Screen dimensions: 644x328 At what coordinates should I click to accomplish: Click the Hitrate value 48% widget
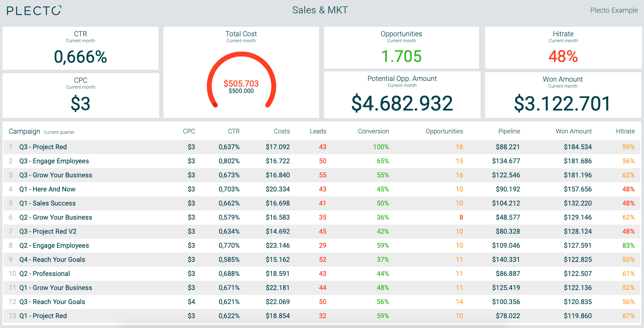click(563, 56)
